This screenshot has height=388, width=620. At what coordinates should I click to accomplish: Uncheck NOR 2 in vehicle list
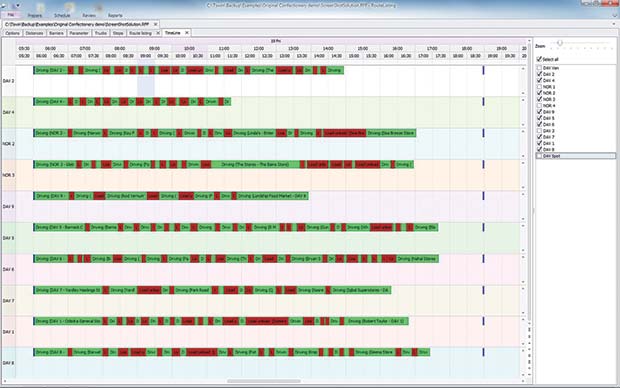tap(539, 93)
